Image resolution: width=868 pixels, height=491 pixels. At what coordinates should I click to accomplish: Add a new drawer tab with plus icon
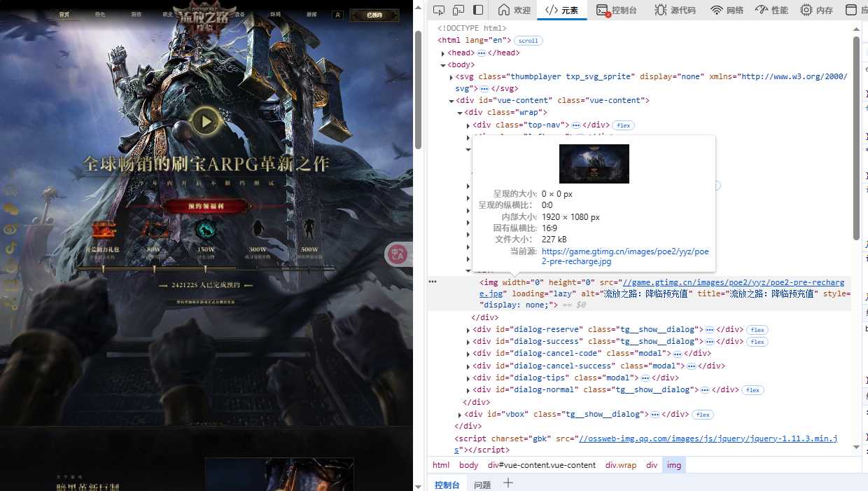coord(508,483)
